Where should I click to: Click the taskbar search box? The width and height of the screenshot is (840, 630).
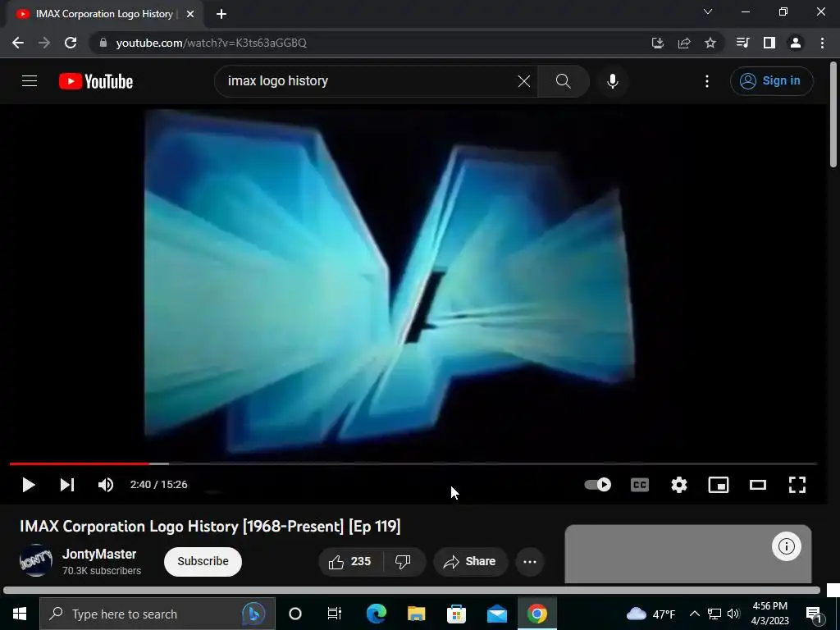pyautogui.click(x=157, y=614)
